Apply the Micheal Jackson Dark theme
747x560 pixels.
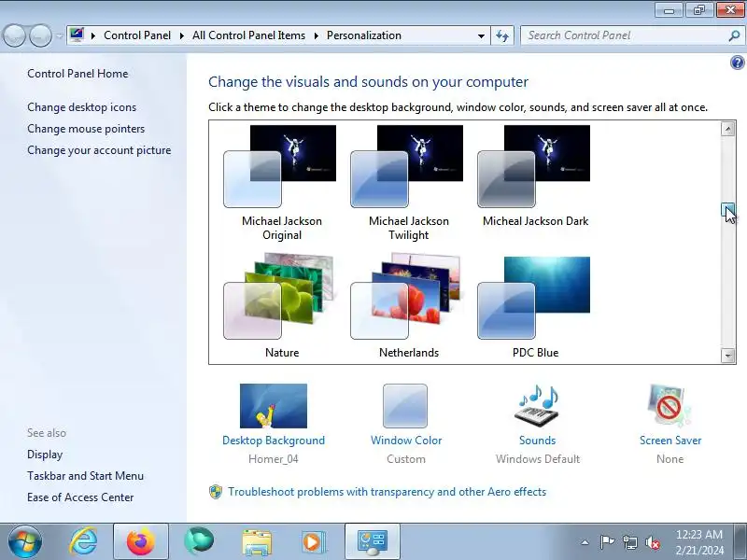pyautogui.click(x=535, y=176)
